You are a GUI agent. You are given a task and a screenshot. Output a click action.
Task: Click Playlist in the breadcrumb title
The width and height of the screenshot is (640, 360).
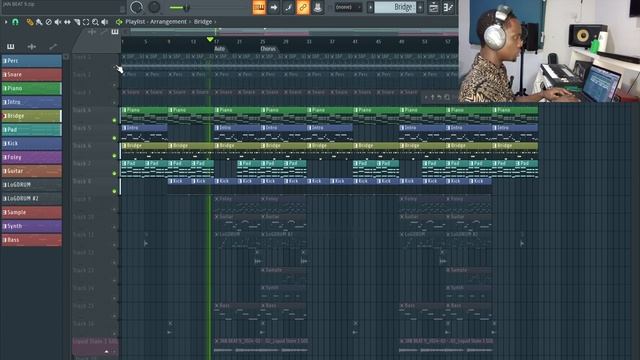tap(136, 22)
